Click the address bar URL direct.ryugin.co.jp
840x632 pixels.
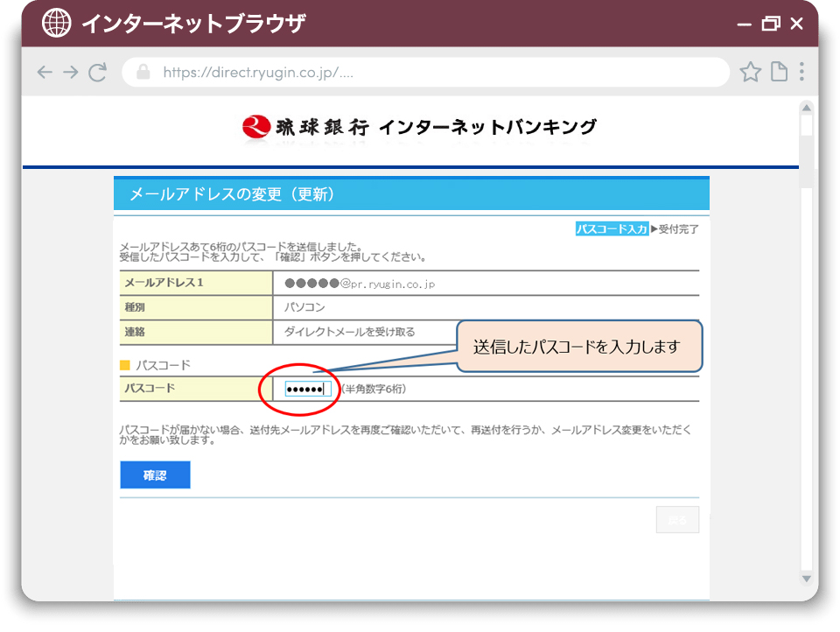(258, 73)
